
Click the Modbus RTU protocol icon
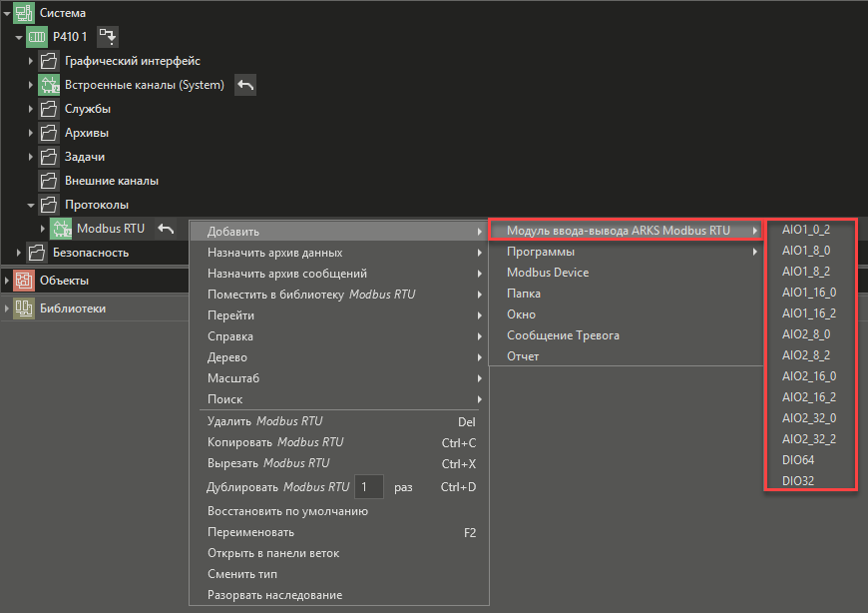click(x=61, y=229)
